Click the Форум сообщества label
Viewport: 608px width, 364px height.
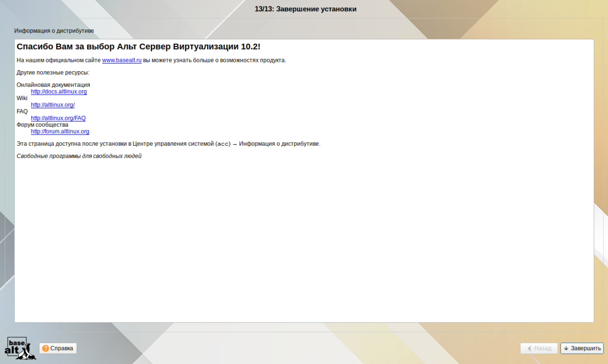(x=42, y=125)
